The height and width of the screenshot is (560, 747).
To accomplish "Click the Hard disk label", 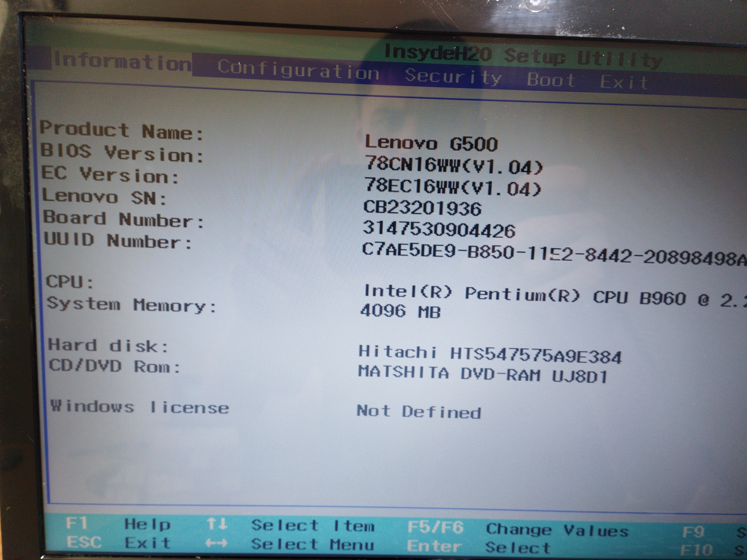I will coord(108,345).
